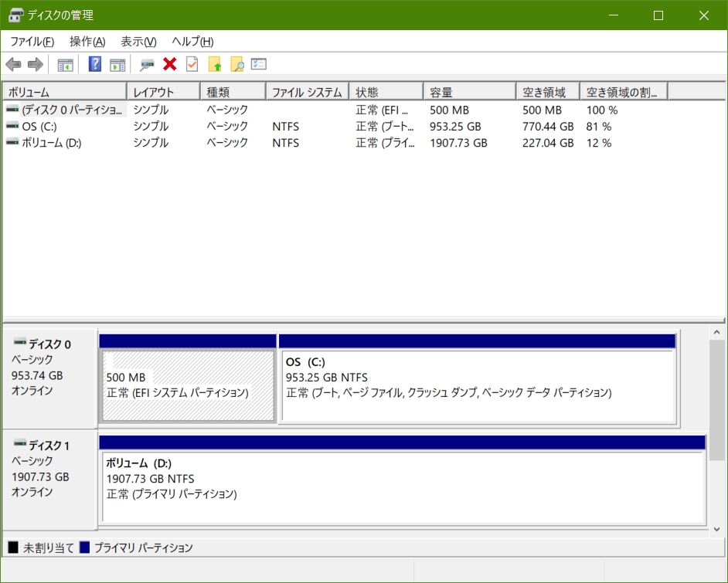
Task: Click the disk pane scrollbar up arrow
Action: click(716, 332)
